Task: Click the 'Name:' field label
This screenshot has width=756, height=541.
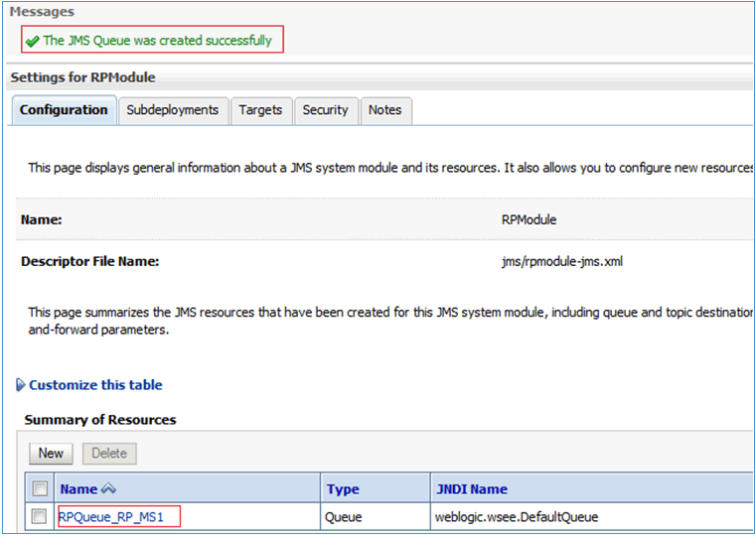Action: click(x=42, y=219)
